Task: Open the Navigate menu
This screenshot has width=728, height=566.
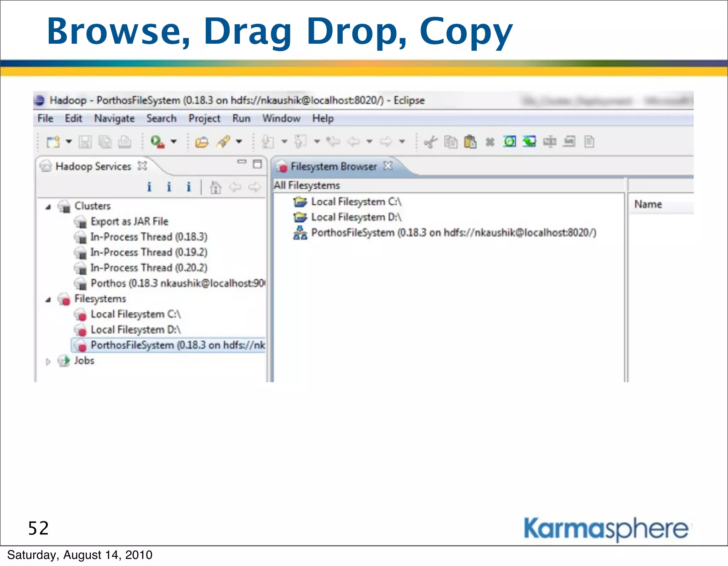Action: pos(114,119)
